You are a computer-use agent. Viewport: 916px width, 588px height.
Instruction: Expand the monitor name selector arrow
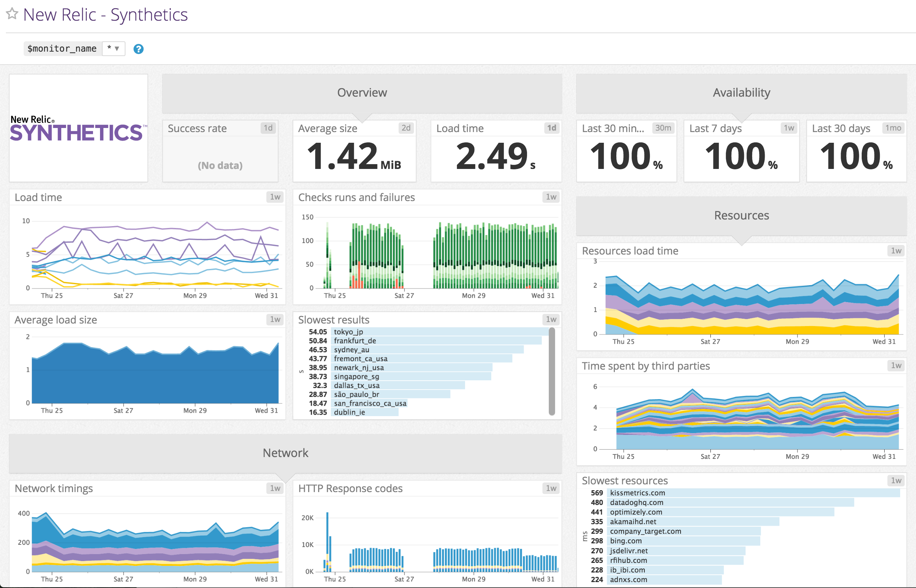(x=118, y=48)
